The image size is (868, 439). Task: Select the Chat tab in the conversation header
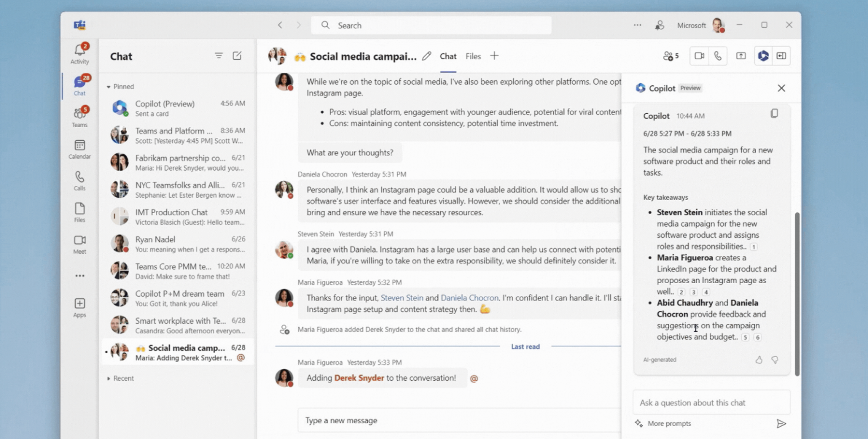pyautogui.click(x=448, y=56)
